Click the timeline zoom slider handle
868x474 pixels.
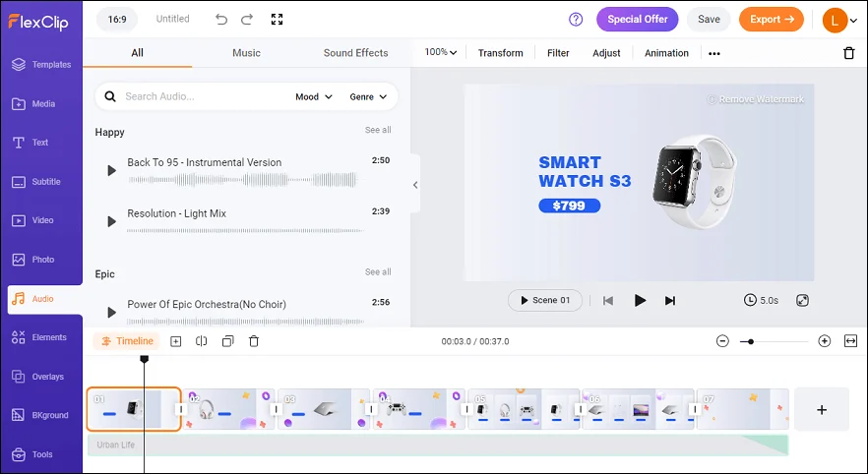point(751,342)
